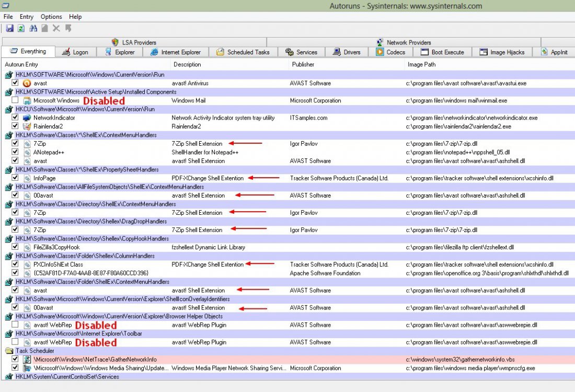Uncheck the ANotepad++ shell handler checkbox
The height and width of the screenshot is (392, 575).
coord(15,152)
